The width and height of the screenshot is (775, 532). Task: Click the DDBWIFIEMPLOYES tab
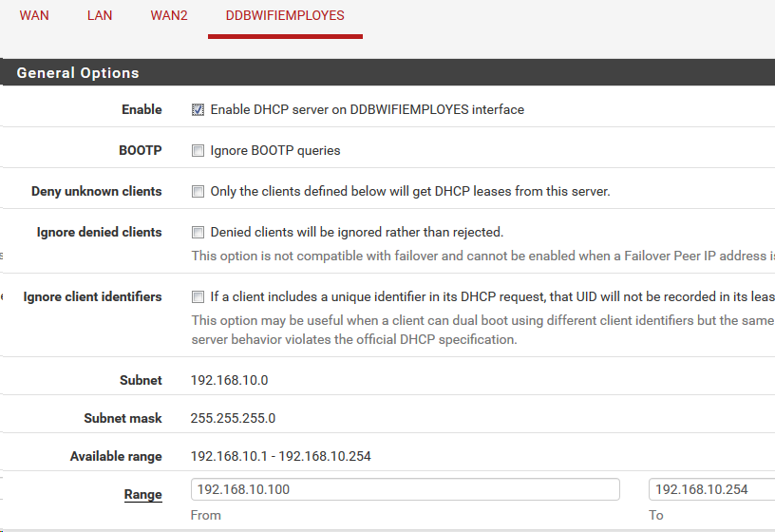285,16
